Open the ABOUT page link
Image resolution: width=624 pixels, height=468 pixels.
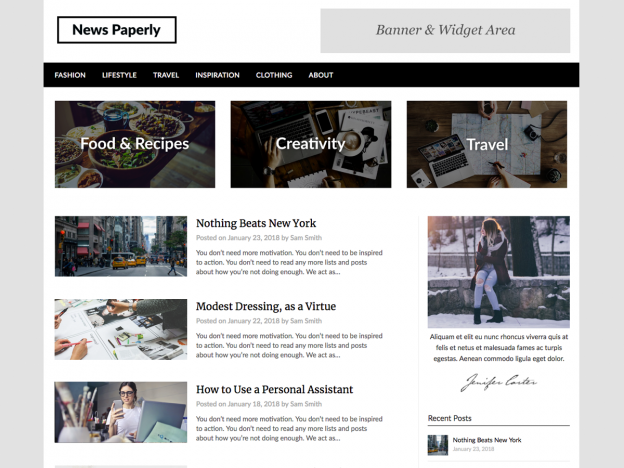pos(321,75)
